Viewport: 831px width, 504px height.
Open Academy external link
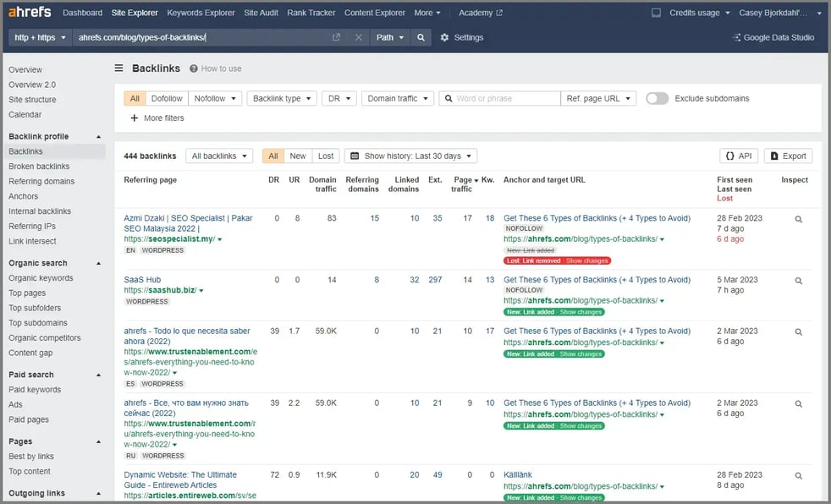click(x=480, y=13)
